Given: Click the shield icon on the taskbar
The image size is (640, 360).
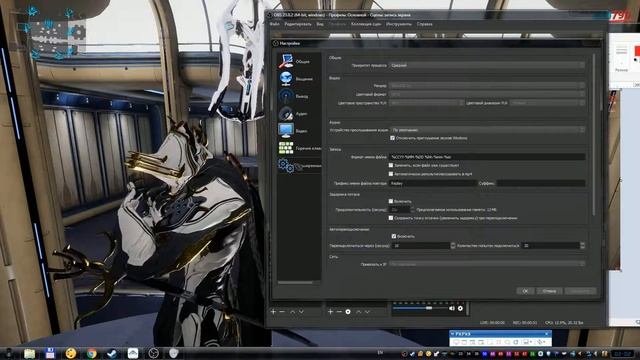Looking at the screenshot, I should (174, 353).
